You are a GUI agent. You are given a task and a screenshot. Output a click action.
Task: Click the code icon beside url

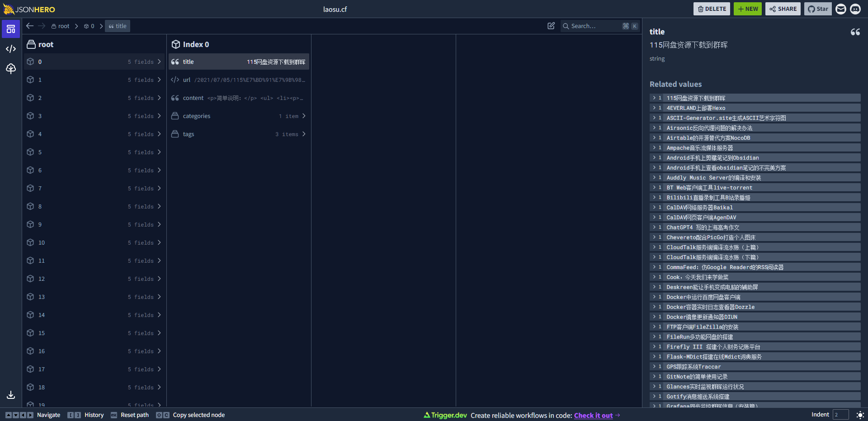[175, 80]
